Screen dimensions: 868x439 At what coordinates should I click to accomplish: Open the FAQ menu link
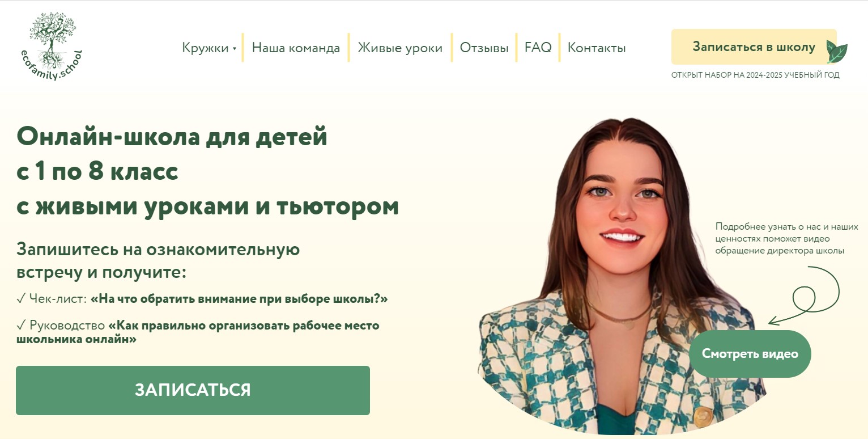pyautogui.click(x=538, y=48)
